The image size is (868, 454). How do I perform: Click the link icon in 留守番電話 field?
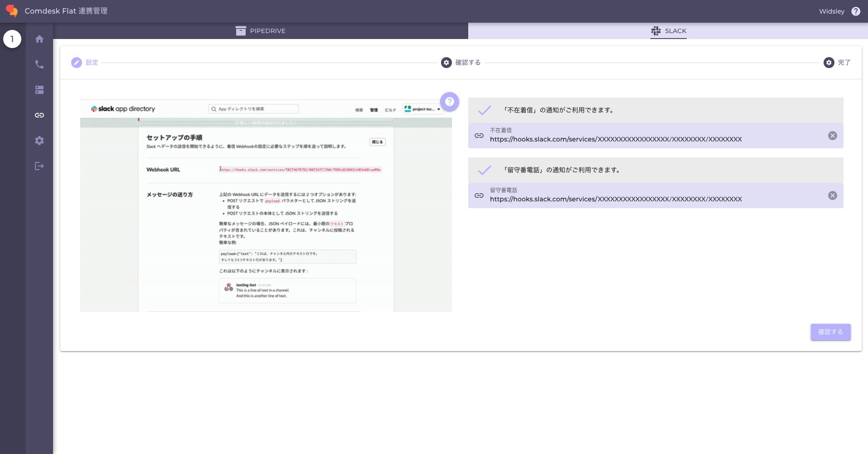(479, 195)
